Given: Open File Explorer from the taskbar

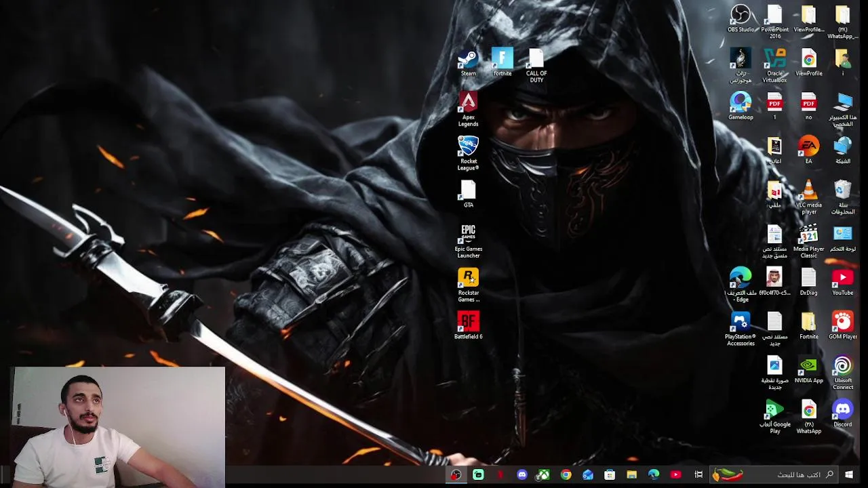Looking at the screenshot, I should pos(631,475).
